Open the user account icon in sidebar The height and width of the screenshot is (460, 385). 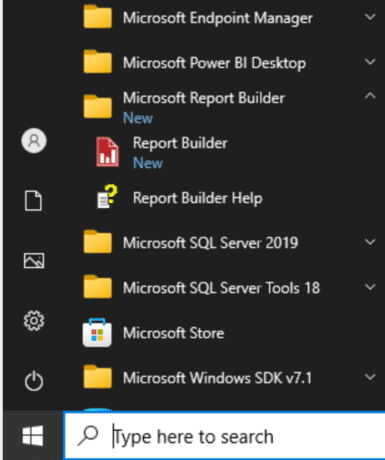(x=34, y=141)
